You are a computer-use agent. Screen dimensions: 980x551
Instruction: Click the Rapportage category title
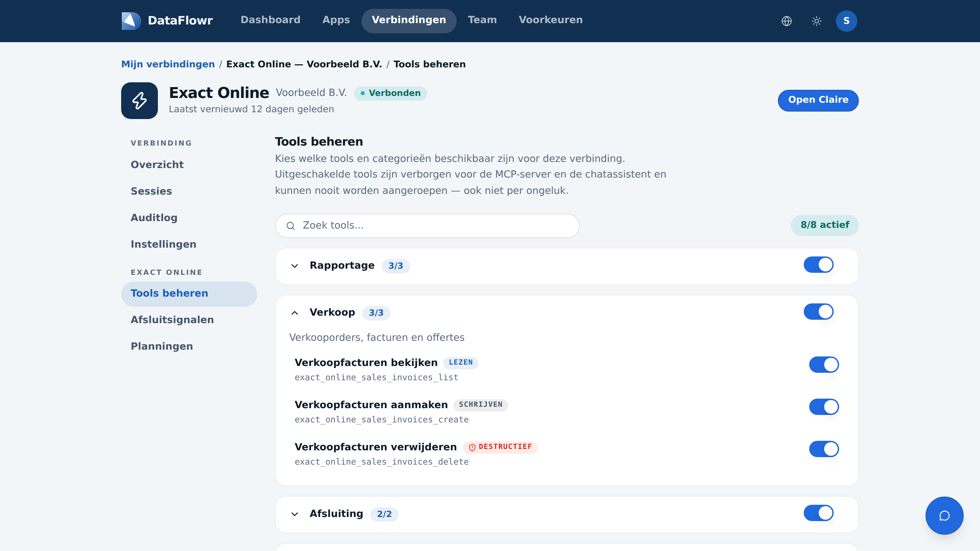coord(342,265)
